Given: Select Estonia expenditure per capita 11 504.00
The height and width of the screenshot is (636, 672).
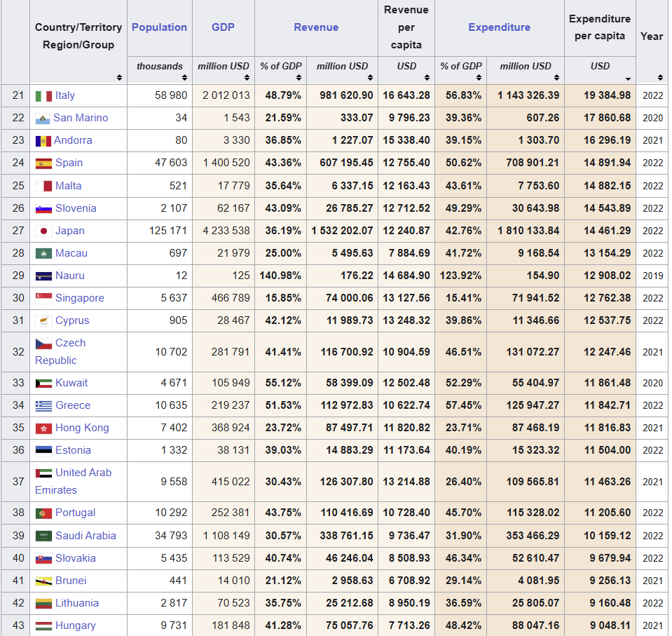Looking at the screenshot, I should tap(608, 450).
